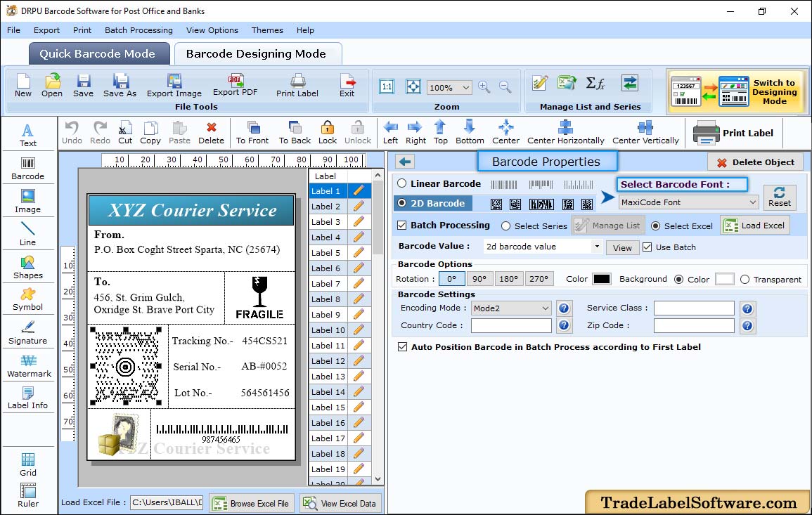Screen dimensions: 812x515
Task: Save the label with the Save icon
Action: pos(83,86)
